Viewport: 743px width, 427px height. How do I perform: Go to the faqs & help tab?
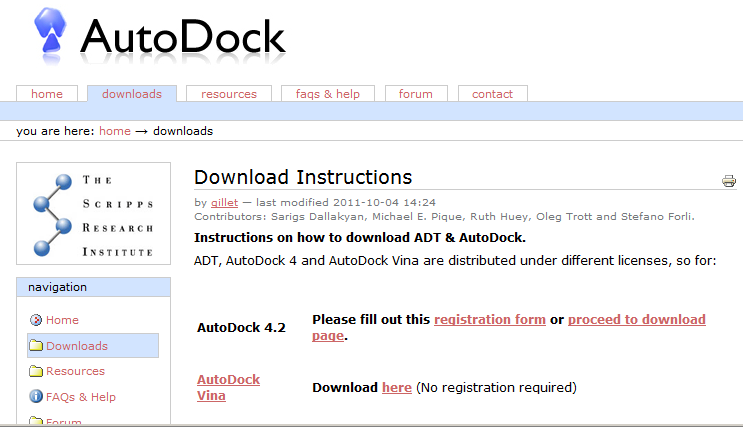328,94
